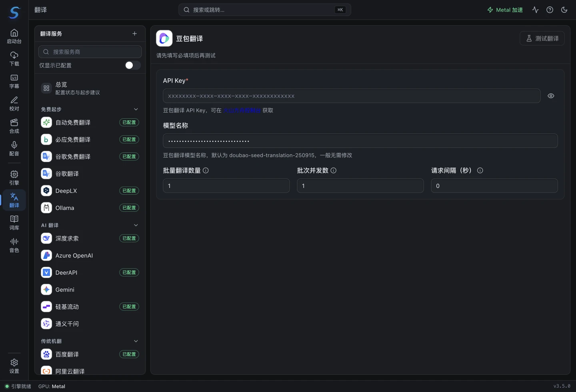Add a new translation service with plus
Image resolution: width=576 pixels, height=392 pixels.
(134, 34)
